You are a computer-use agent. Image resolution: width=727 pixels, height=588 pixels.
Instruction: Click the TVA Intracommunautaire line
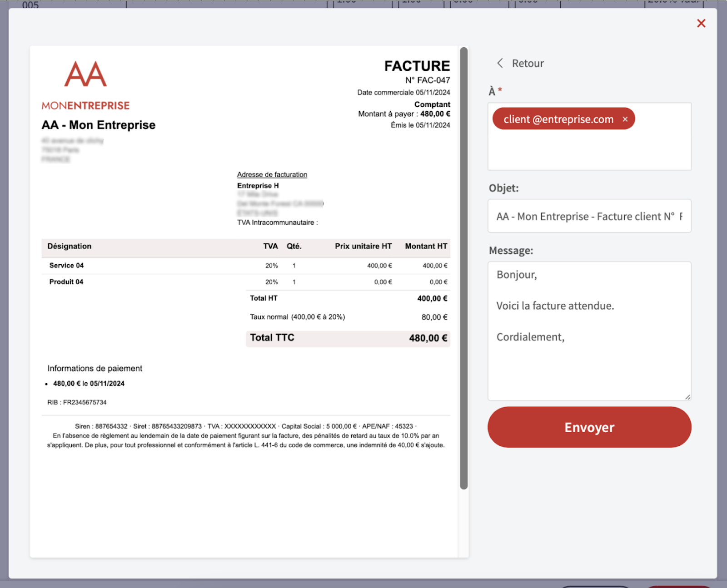[x=278, y=222]
